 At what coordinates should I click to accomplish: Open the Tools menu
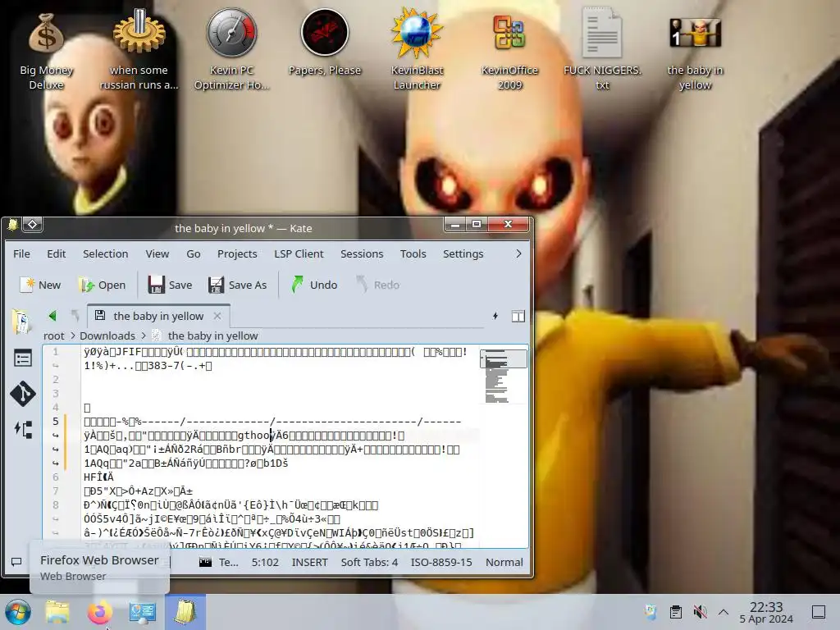tap(413, 253)
